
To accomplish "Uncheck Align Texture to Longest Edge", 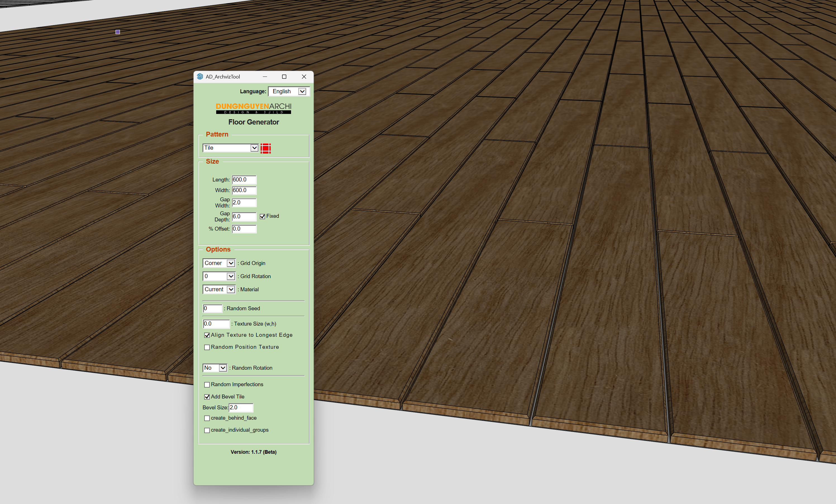I will pyautogui.click(x=207, y=335).
